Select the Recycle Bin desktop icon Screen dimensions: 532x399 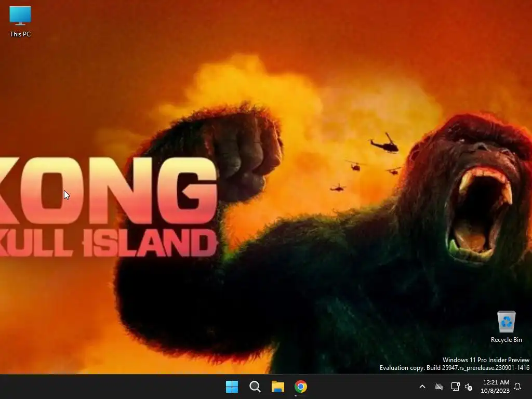coord(506,327)
